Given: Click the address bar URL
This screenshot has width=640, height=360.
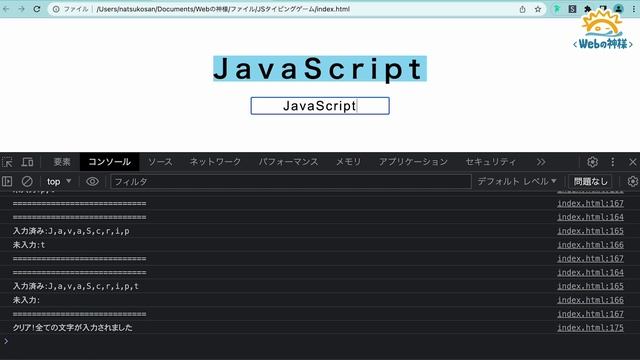Looking at the screenshot, I should [223, 9].
